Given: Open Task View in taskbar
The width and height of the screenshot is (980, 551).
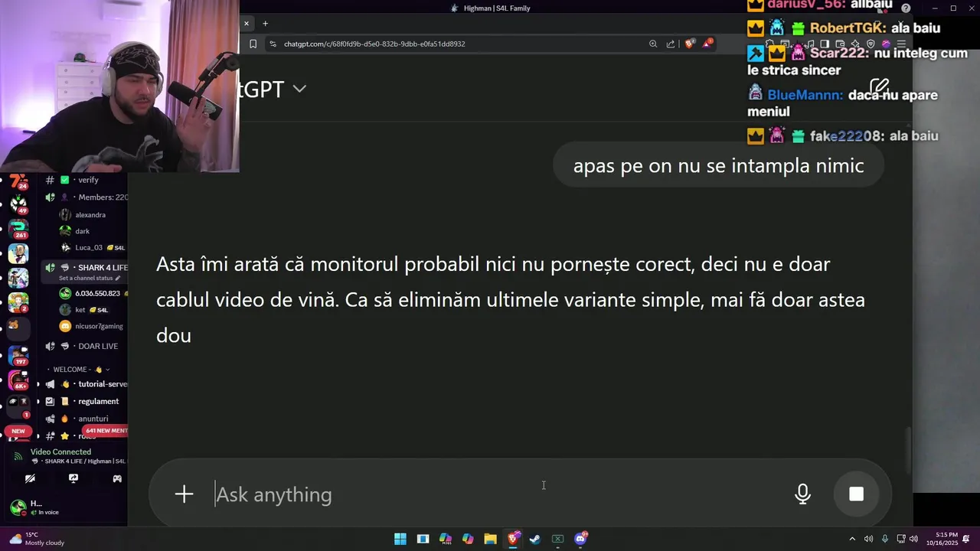Looking at the screenshot, I should pyautogui.click(x=423, y=539).
